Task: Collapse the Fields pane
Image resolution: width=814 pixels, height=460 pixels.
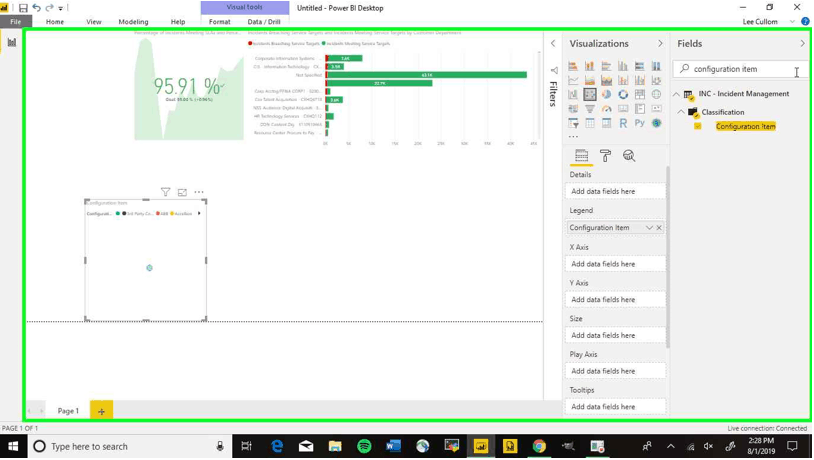Action: (803, 44)
